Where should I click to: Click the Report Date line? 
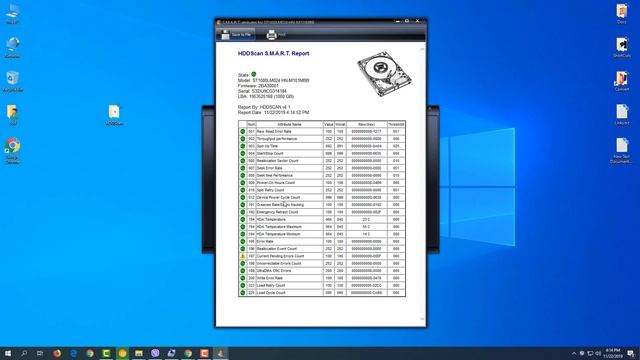click(x=273, y=112)
